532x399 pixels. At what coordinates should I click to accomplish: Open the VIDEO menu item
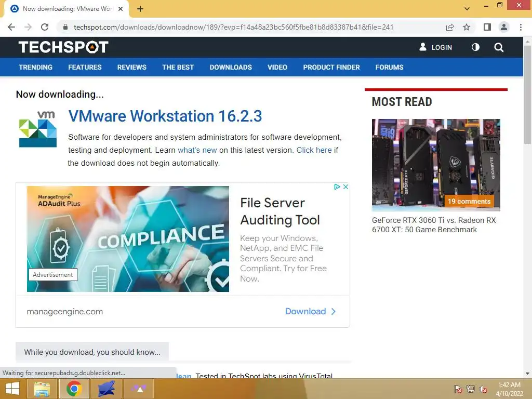point(277,67)
